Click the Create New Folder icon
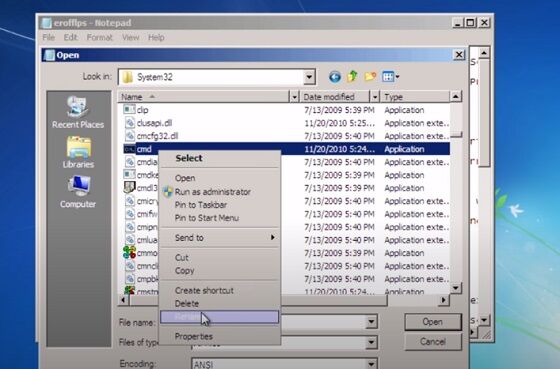Viewport: 560px width, 369px height. (370, 76)
